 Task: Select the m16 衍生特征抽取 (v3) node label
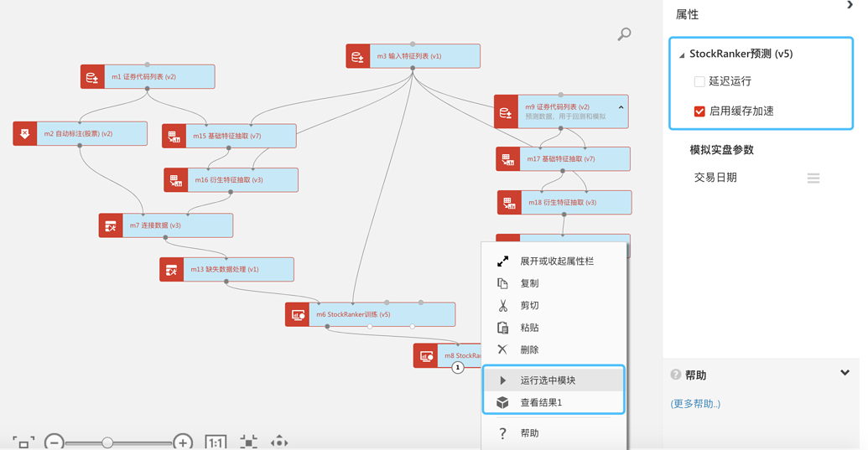[x=229, y=180]
